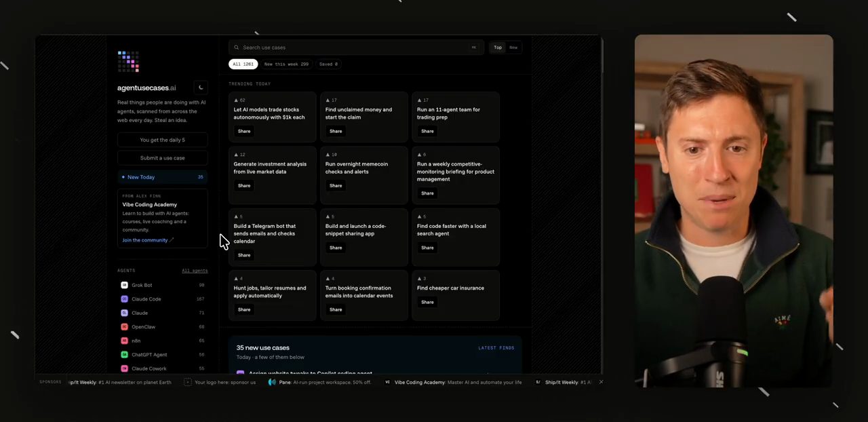Click the Pane sponsor logo icon
The width and height of the screenshot is (868, 422).
click(x=272, y=382)
